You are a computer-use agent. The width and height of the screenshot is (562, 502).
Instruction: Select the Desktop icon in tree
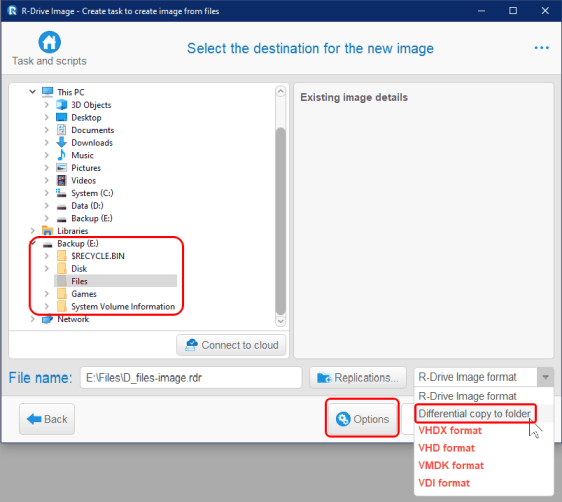click(x=62, y=117)
